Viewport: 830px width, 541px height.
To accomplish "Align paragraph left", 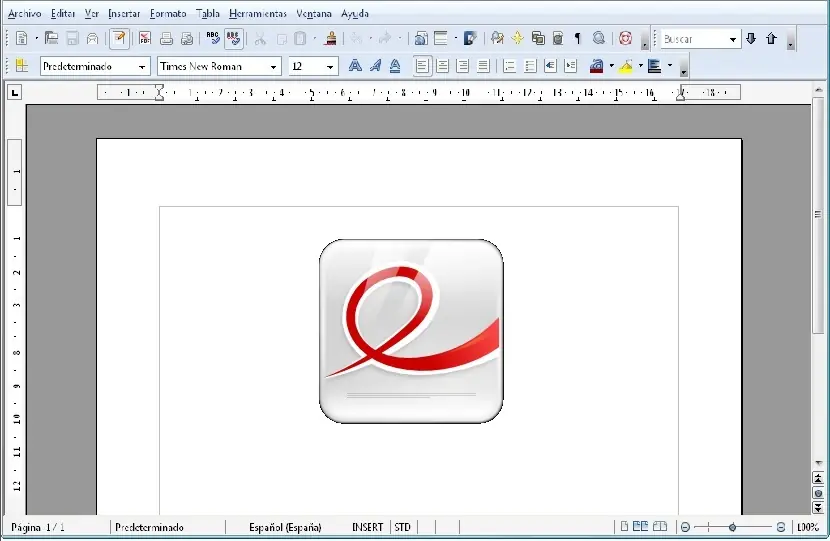I will (x=422, y=66).
